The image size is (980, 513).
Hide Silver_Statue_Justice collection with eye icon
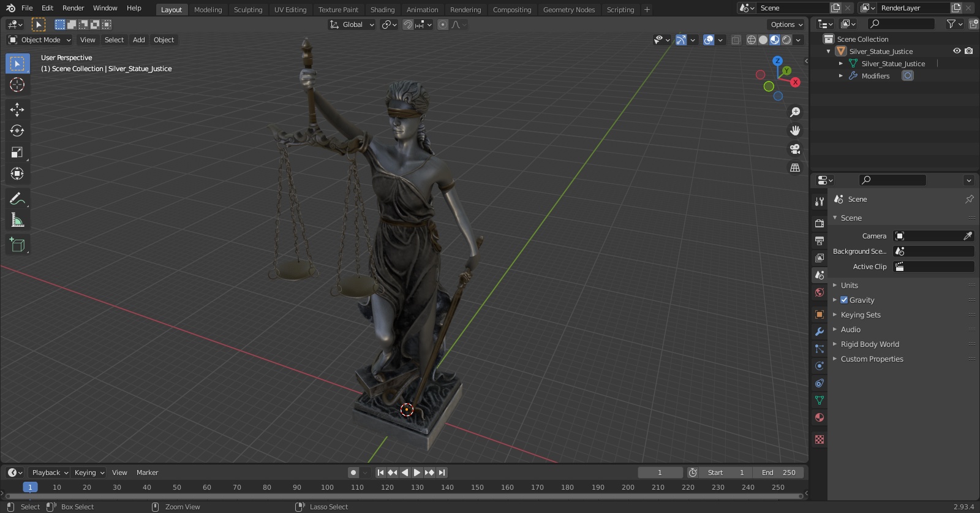pyautogui.click(x=957, y=51)
